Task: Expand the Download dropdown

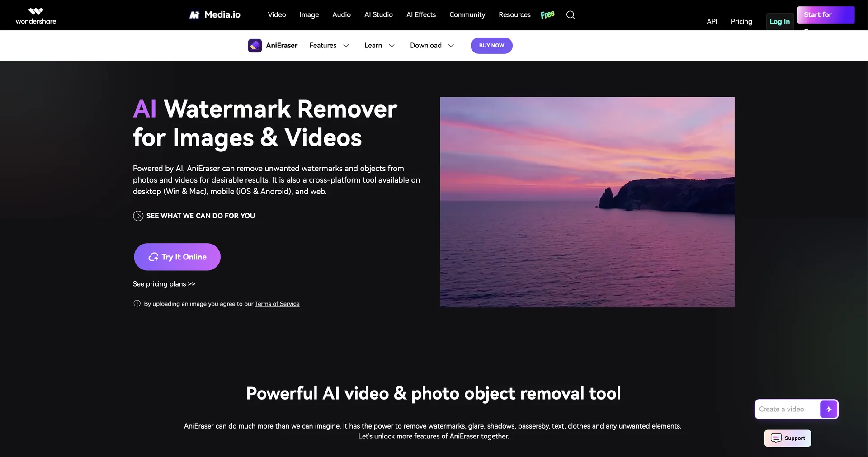Action: coord(432,46)
